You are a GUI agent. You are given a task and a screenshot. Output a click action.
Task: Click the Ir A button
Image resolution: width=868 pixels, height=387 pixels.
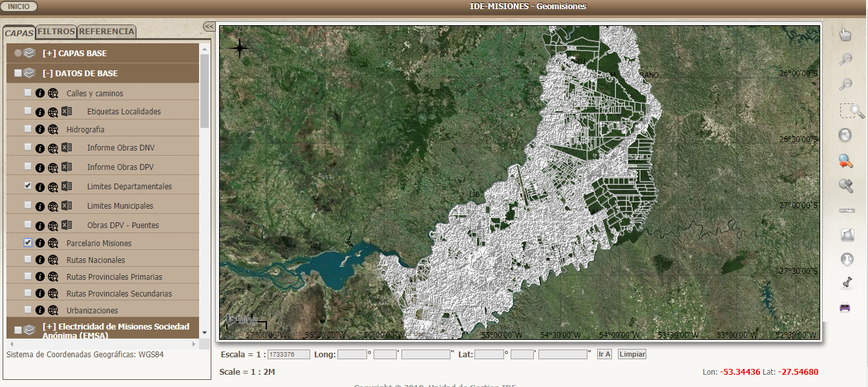pyautogui.click(x=604, y=355)
